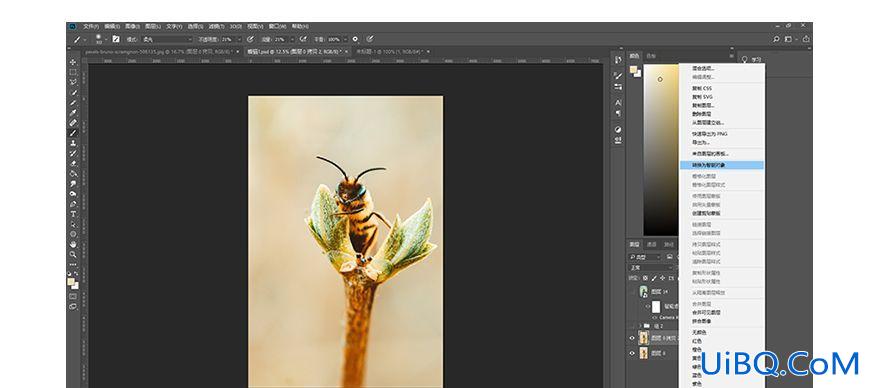The width and height of the screenshot is (870, 388).
Task: Select the Clone Stamp tool
Action: coord(73,143)
